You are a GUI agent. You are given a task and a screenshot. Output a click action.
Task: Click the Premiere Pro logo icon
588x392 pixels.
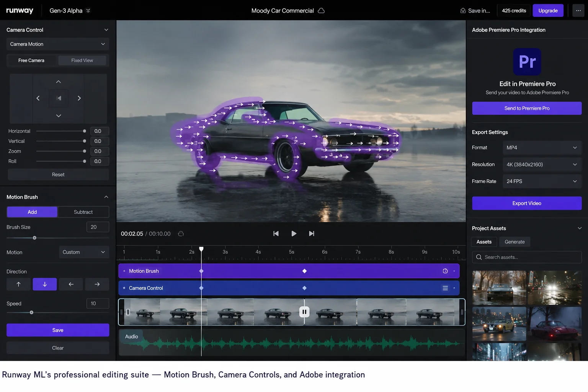[x=527, y=62]
